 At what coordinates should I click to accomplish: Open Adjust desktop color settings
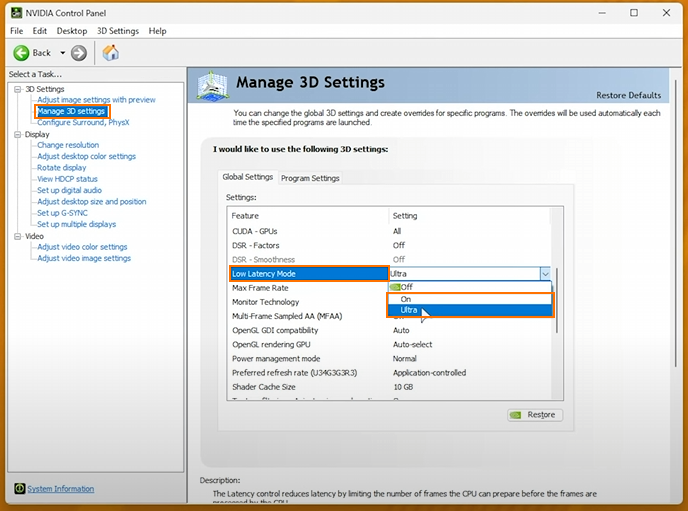(x=86, y=156)
